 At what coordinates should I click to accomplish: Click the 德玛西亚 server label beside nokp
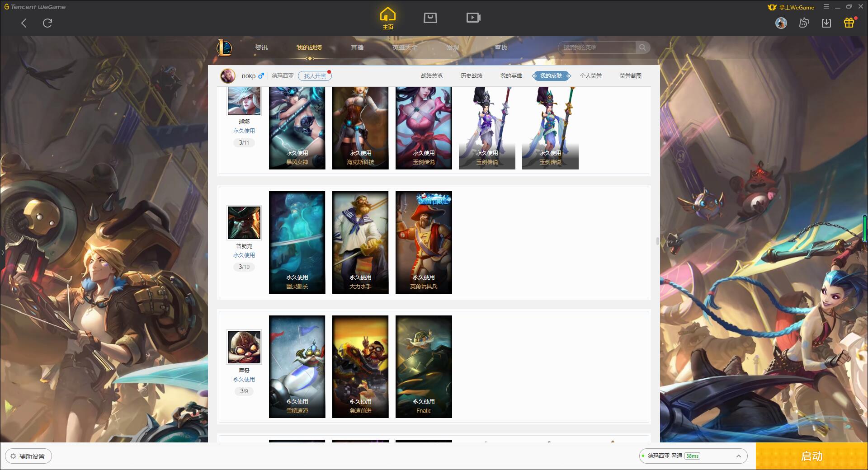coord(283,76)
